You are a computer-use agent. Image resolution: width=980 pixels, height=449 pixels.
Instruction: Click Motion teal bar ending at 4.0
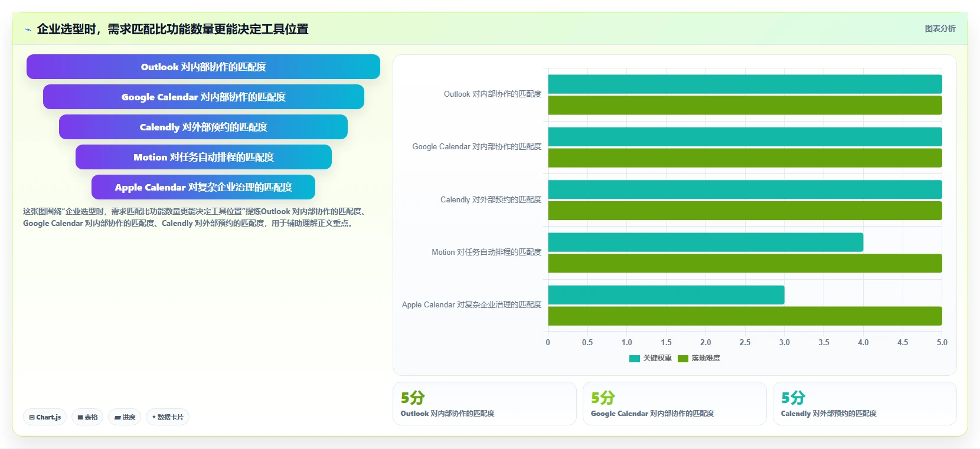[705, 242]
